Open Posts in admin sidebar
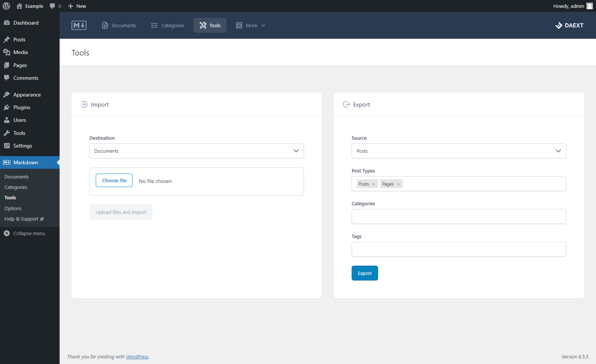596x364 pixels. (30, 39)
